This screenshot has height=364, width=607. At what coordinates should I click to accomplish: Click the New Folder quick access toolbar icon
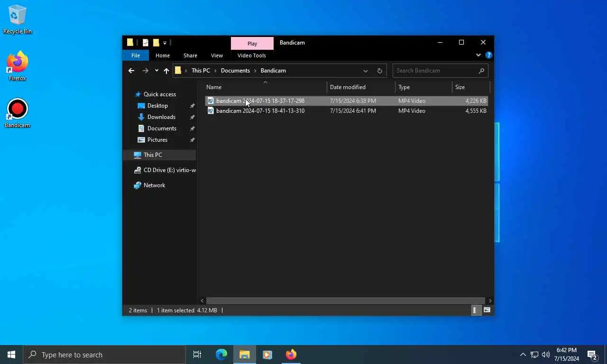[156, 43]
